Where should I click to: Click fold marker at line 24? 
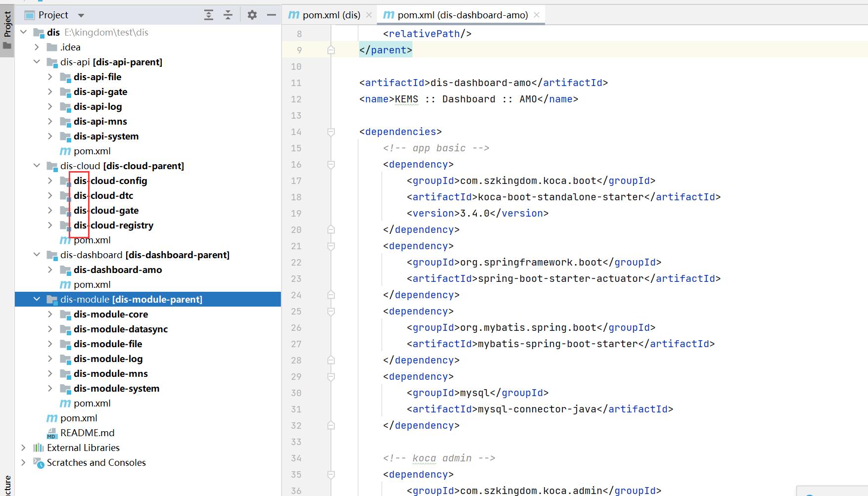point(331,295)
